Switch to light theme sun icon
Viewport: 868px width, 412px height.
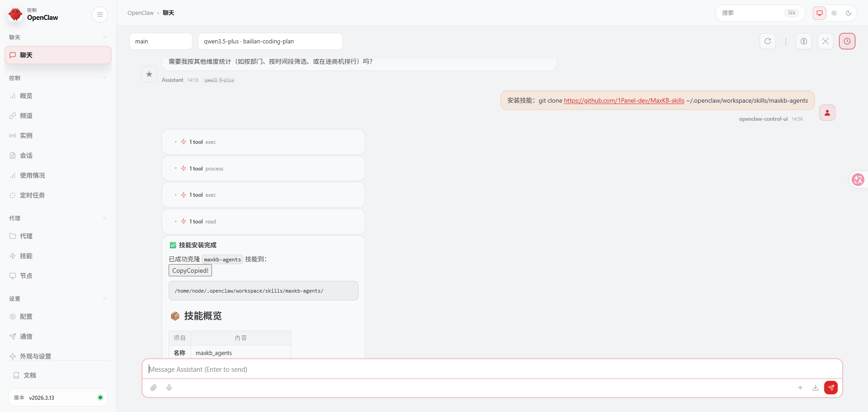pos(834,13)
